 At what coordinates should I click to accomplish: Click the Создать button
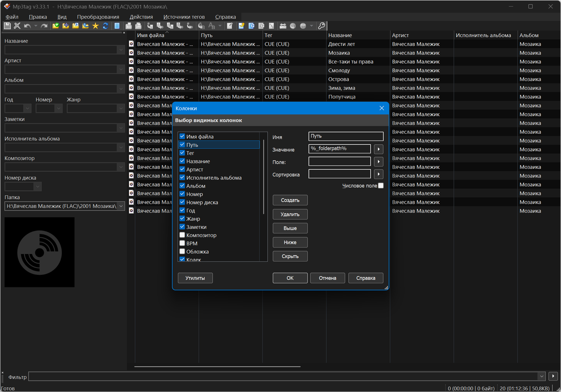[290, 200]
